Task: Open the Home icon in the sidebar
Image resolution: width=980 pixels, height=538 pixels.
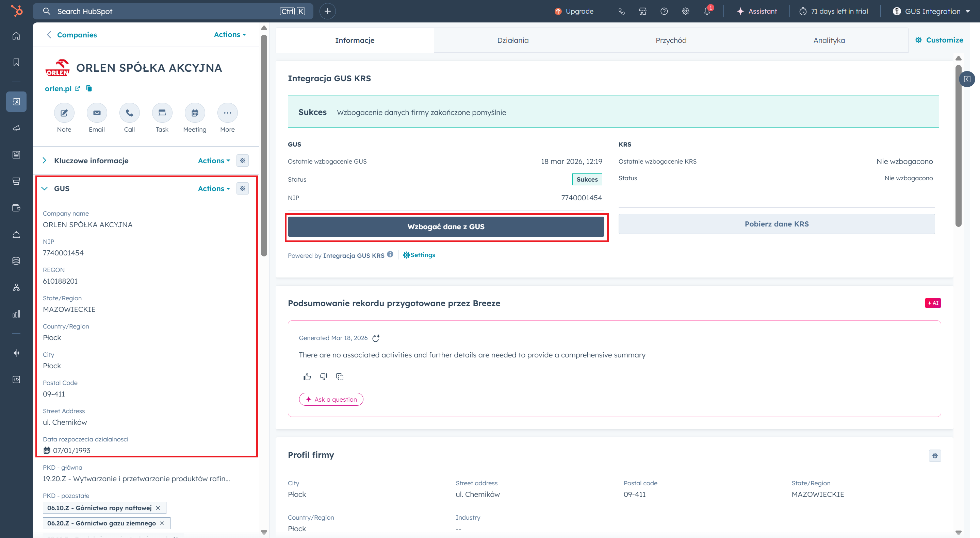Action: pos(16,36)
